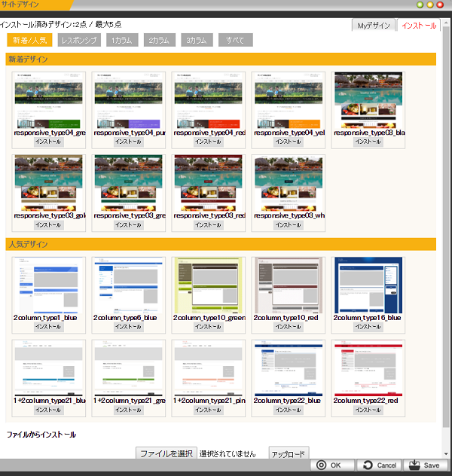Install the responsive_type03_gol design
The height and width of the screenshot is (476, 452).
(x=48, y=224)
